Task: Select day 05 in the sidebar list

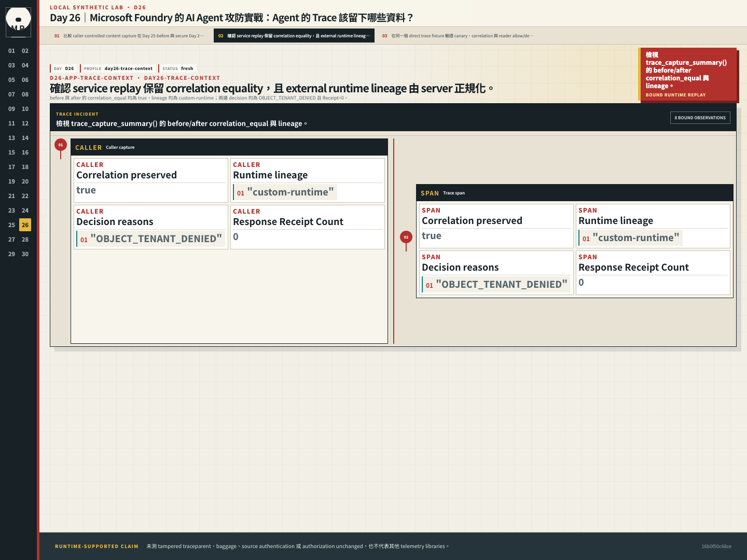Action: click(x=11, y=80)
